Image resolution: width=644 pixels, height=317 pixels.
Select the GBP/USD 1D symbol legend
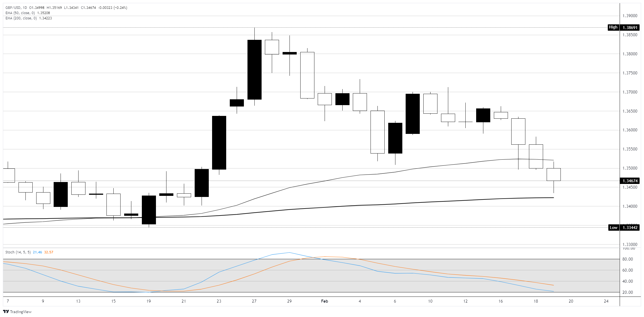pyautogui.click(x=16, y=8)
